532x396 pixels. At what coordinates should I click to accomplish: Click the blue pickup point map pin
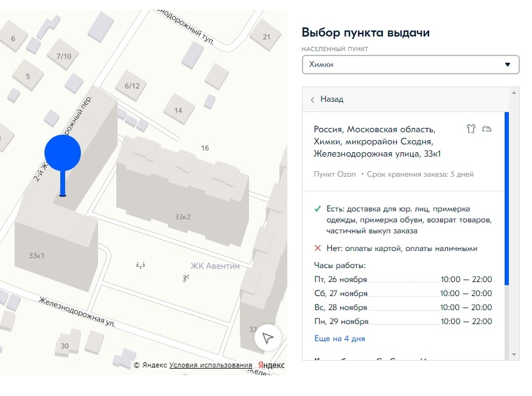pos(63,165)
